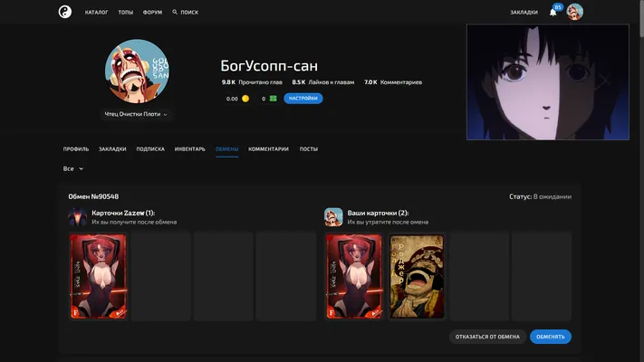Select the Gol D. Roger card thumbnail

[417, 276]
